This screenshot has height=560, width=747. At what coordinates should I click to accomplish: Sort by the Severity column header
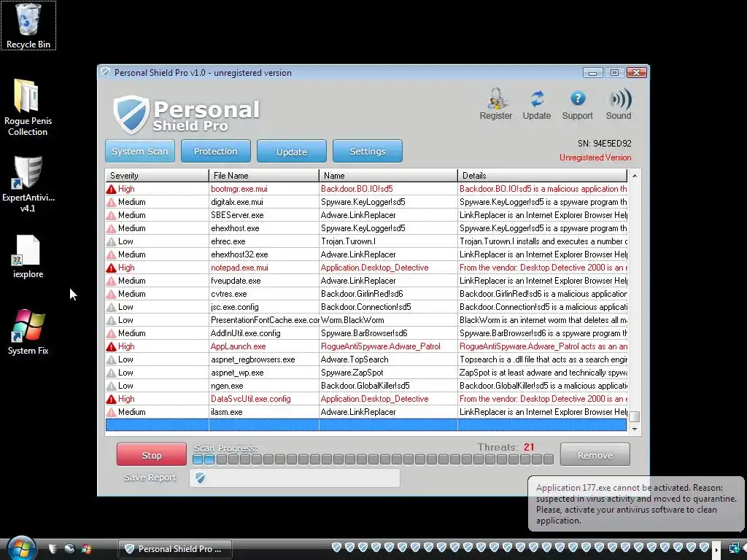(157, 175)
